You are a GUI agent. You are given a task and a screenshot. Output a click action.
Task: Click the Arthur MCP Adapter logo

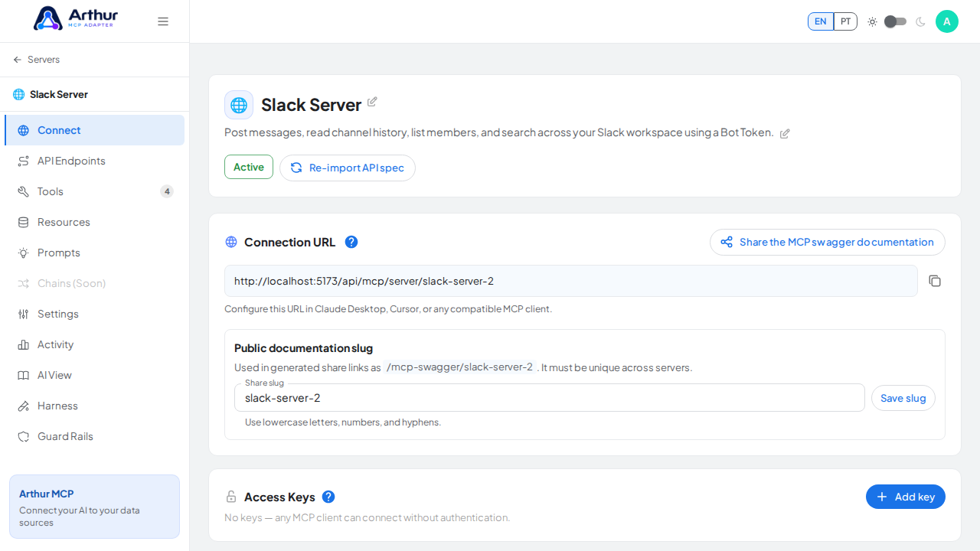(74, 18)
